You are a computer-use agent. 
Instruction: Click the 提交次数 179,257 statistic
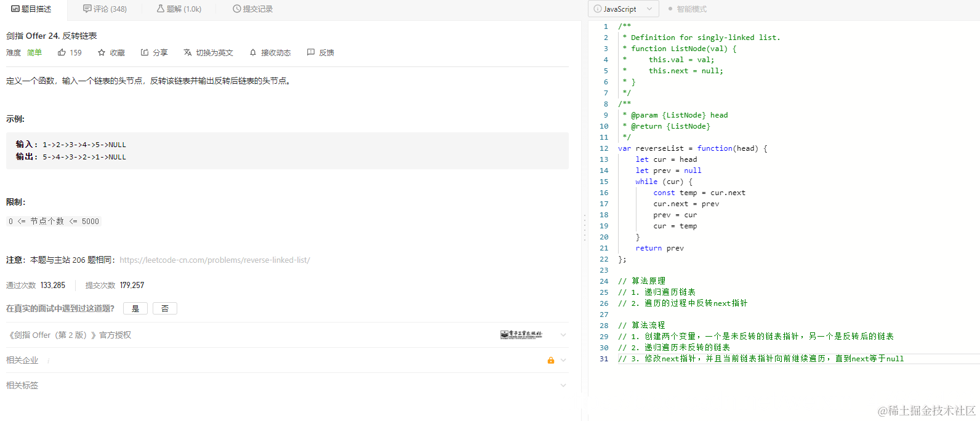point(114,286)
